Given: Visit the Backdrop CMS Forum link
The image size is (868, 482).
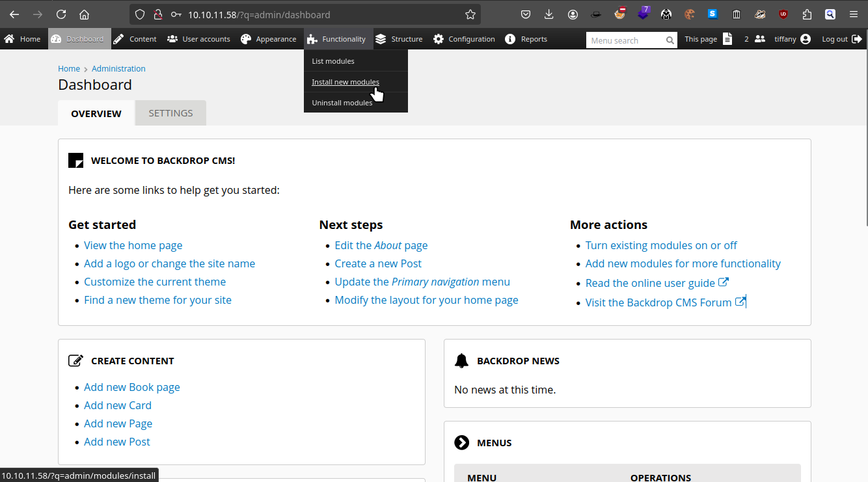Looking at the screenshot, I should [665, 302].
